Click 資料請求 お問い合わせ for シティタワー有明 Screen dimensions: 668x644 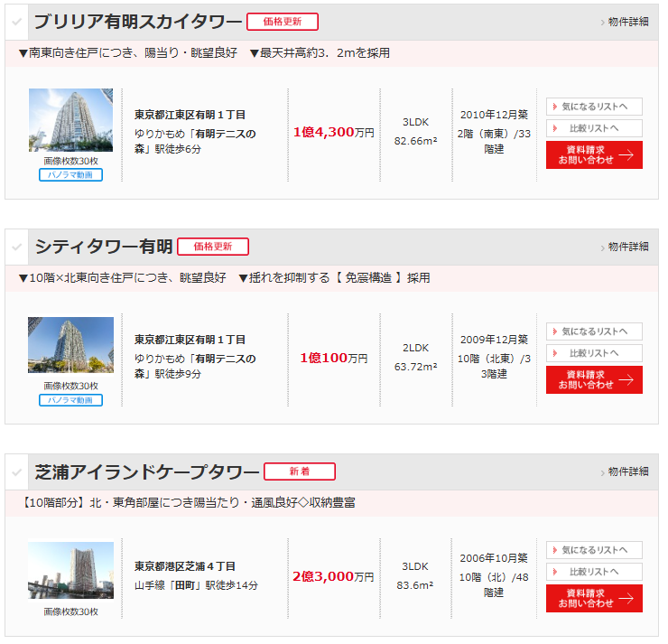tap(594, 379)
